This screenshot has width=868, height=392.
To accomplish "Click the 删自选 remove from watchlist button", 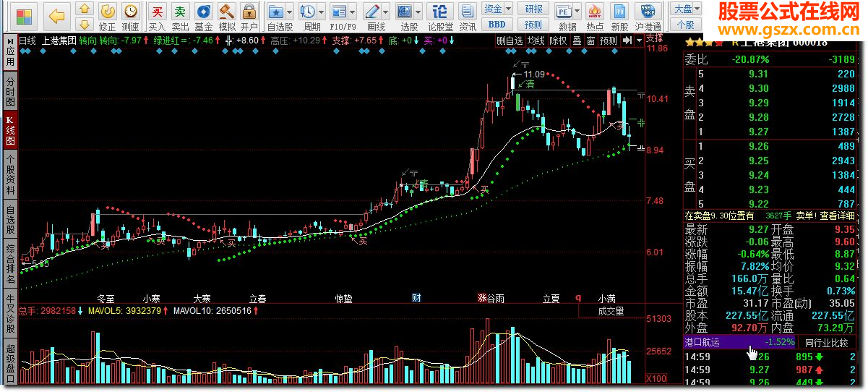I will (510, 41).
